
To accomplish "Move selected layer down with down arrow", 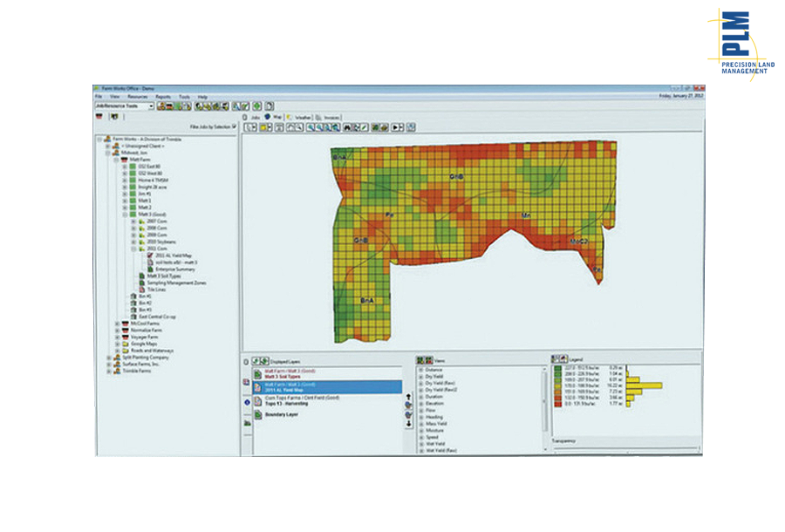I will (x=408, y=423).
